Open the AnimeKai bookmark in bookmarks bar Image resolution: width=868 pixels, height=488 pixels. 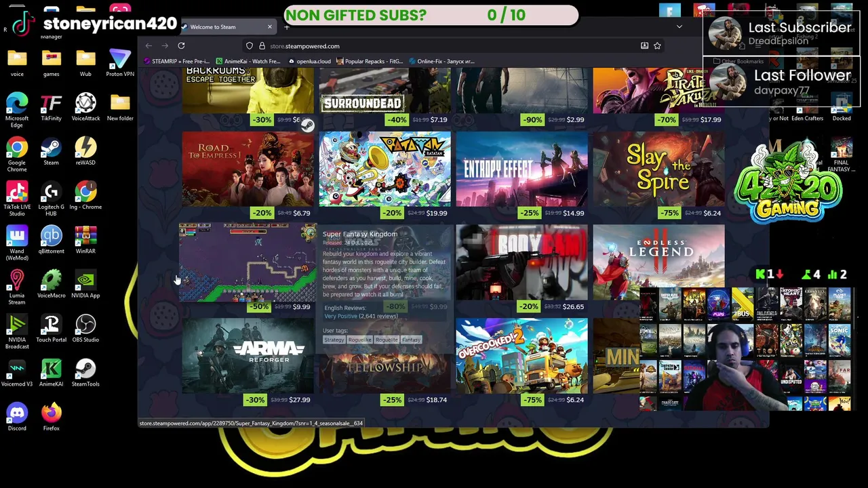[x=248, y=61]
